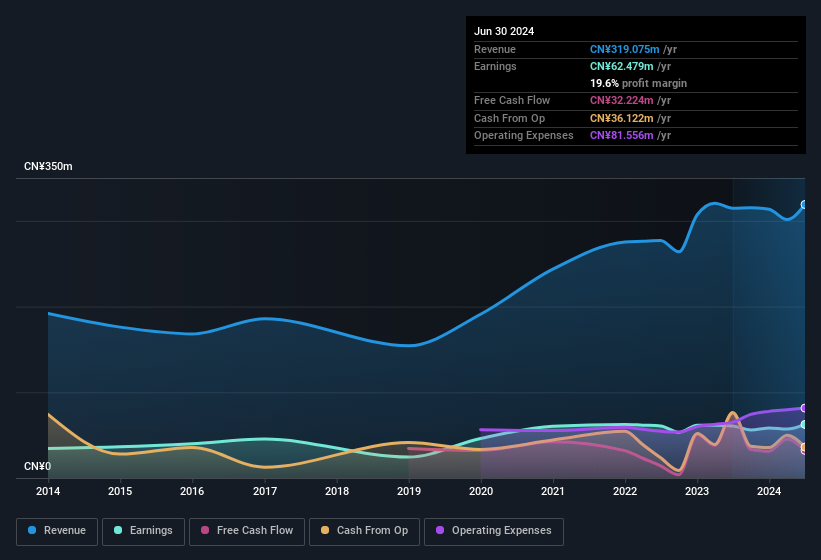Click the CN¥32.224m free cash flow value

click(622, 100)
